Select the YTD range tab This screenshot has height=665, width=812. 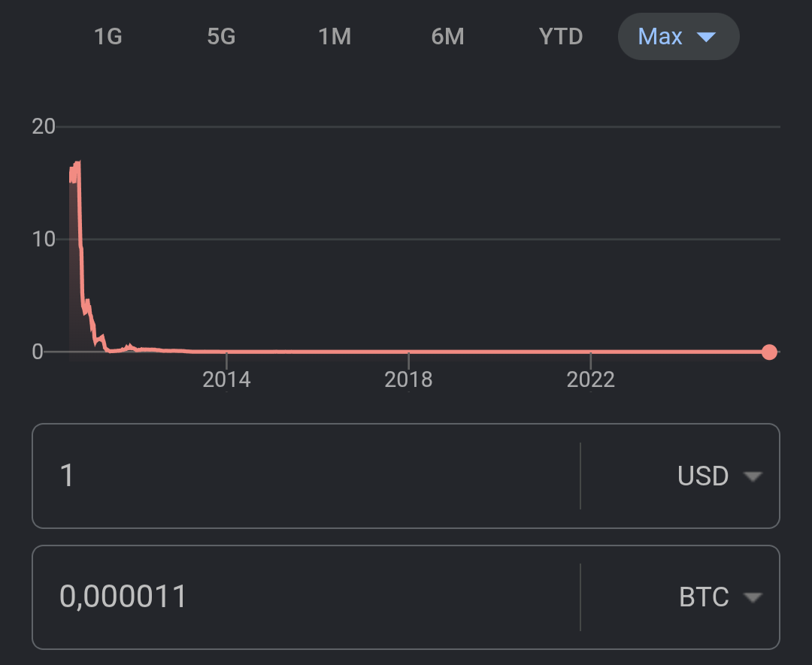click(561, 36)
